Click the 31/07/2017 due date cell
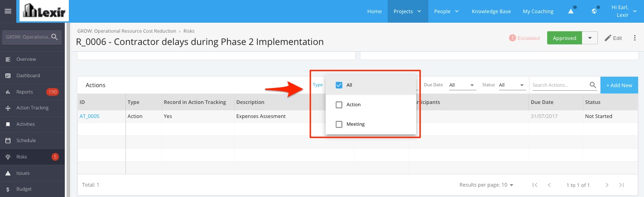 coord(544,116)
